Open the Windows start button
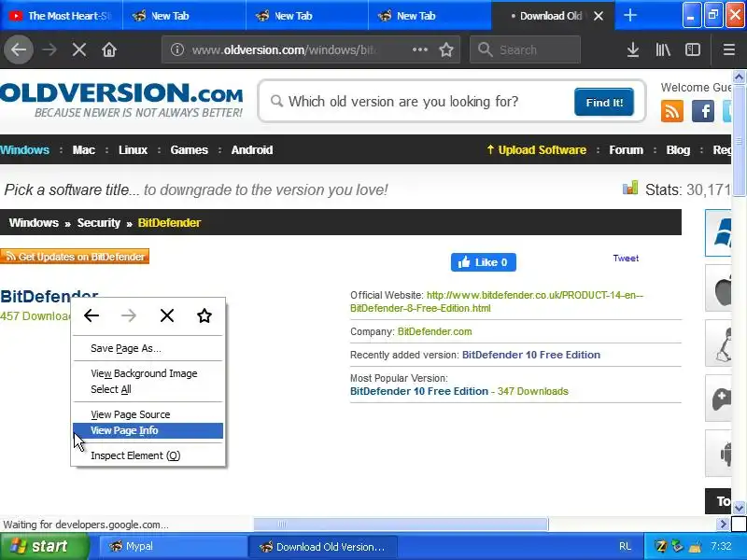 point(44,546)
